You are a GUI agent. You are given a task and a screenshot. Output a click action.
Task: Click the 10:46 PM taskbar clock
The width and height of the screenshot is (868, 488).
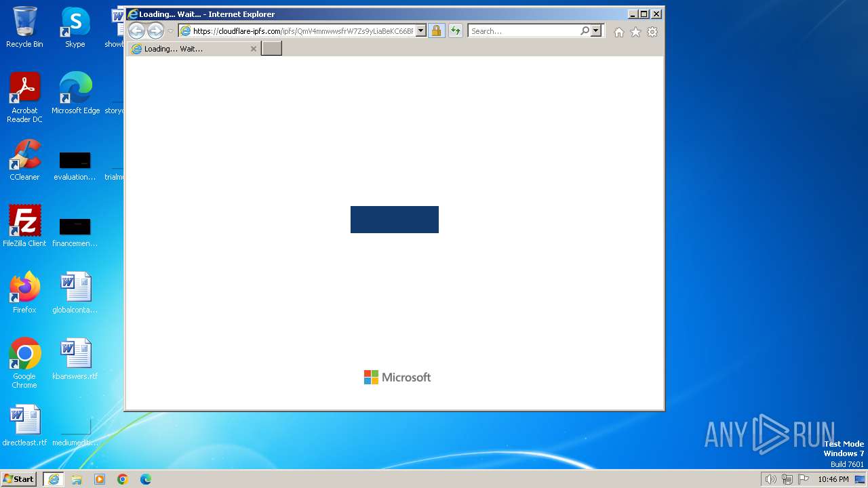[x=833, y=479]
